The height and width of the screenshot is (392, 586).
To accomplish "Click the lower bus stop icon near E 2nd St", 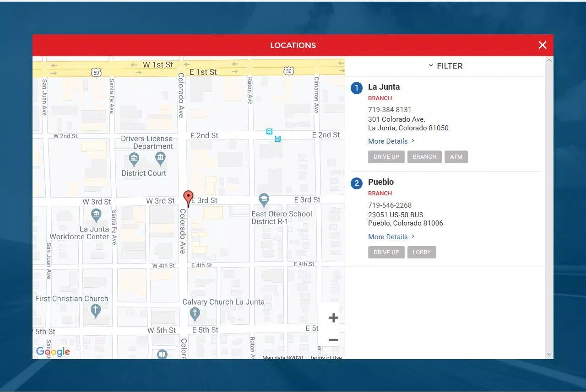I will click(277, 139).
